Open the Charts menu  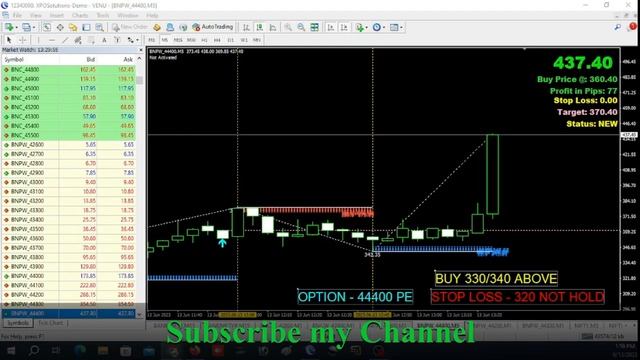(80, 16)
